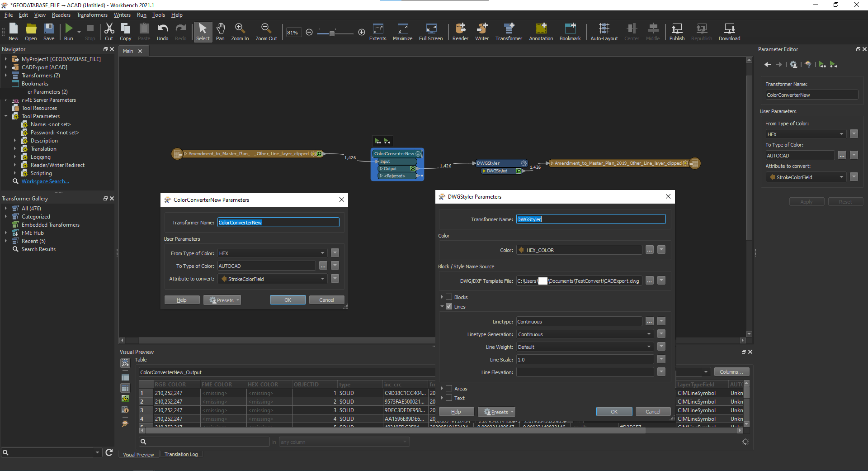Select the Main canvas tab
The height and width of the screenshot is (471, 868).
[x=128, y=51]
